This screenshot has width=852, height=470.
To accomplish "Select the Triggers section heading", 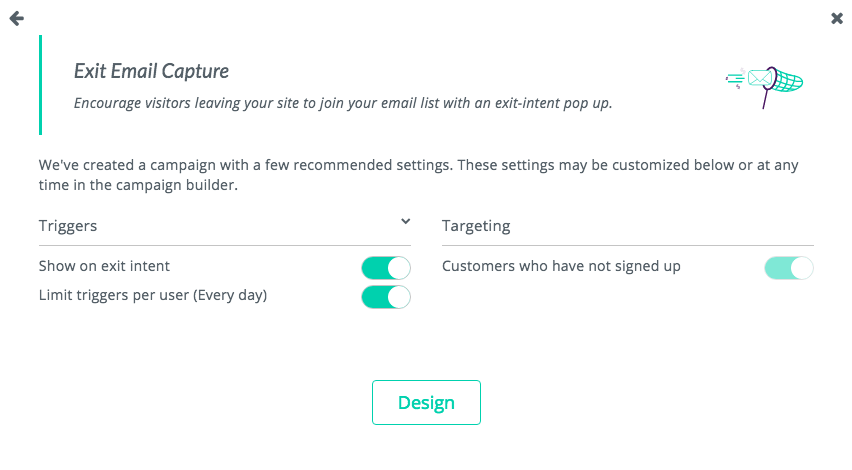I will tap(68, 226).
